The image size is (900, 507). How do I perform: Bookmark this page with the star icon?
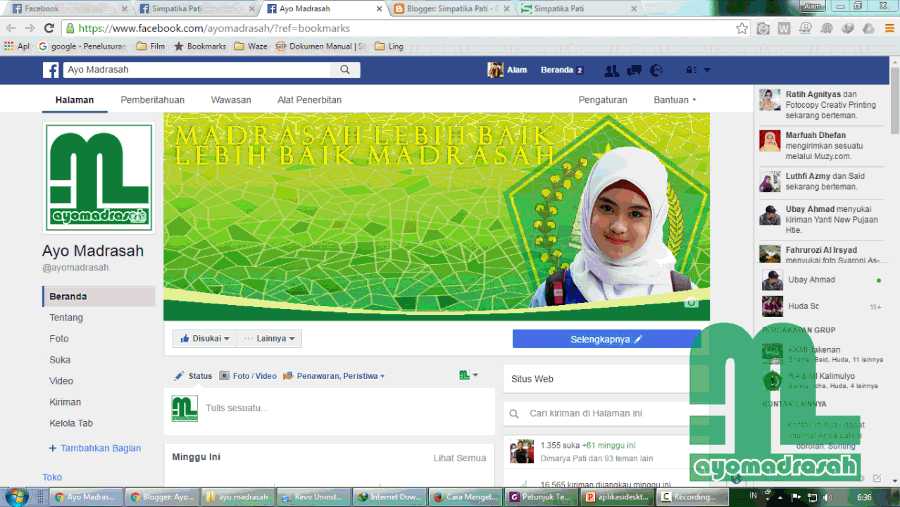[x=742, y=28]
